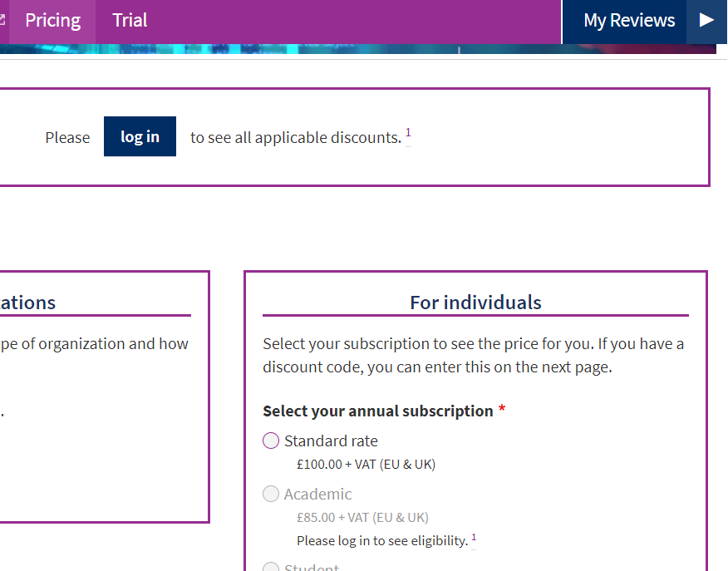Click the Please log in to see eligibility text

click(x=382, y=541)
